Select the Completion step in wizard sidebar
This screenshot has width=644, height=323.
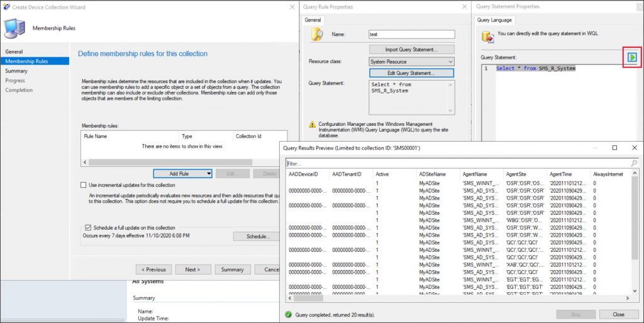(19, 90)
